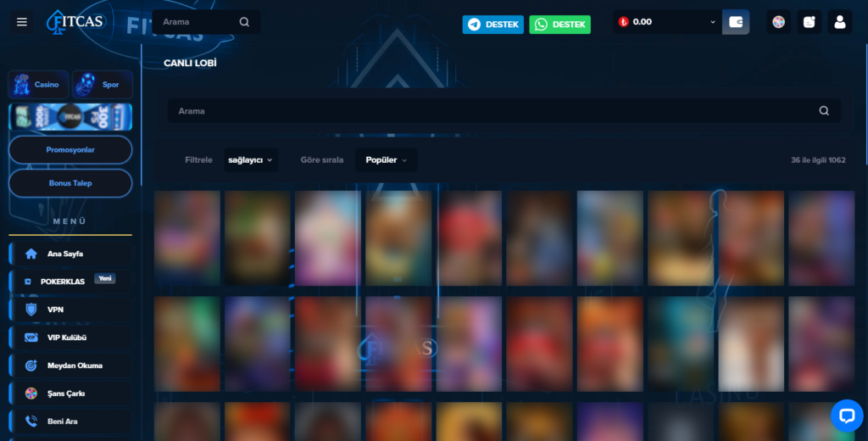Click the Filtrele label

198,160
